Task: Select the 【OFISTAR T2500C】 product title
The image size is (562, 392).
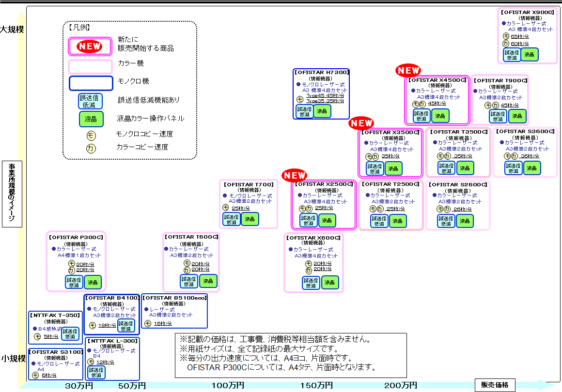Action: [390, 184]
